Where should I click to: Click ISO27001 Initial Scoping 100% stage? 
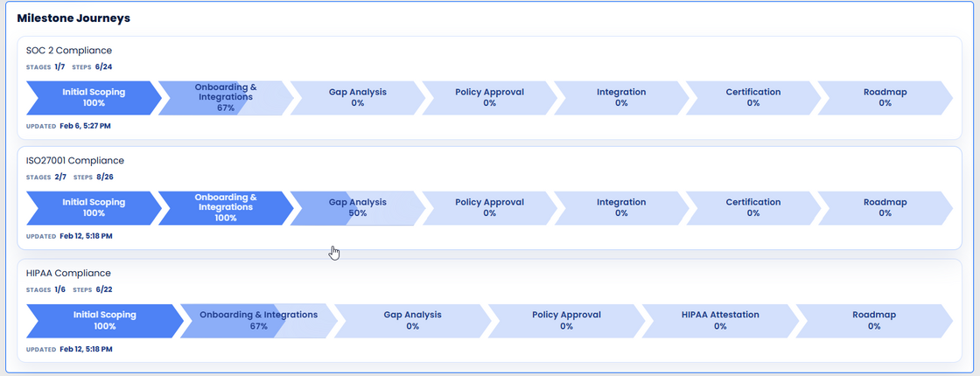point(94,207)
